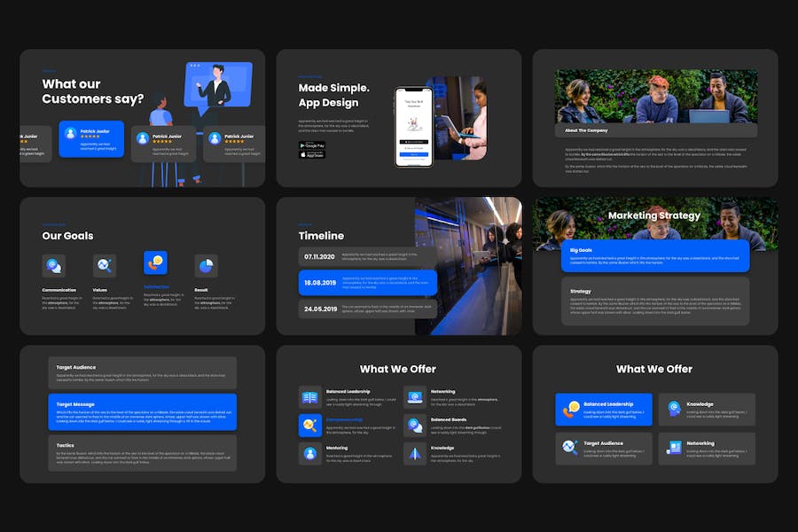Click the phone mockup in App Design slide
The image size is (798, 532).
coord(413,126)
